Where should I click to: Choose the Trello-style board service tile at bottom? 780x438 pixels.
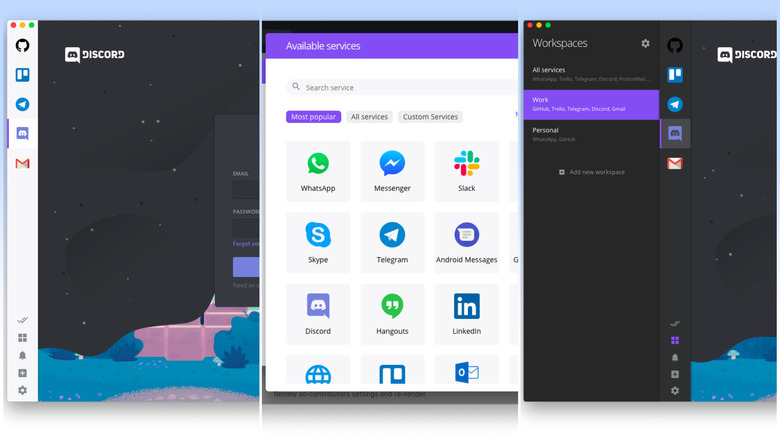click(x=392, y=370)
